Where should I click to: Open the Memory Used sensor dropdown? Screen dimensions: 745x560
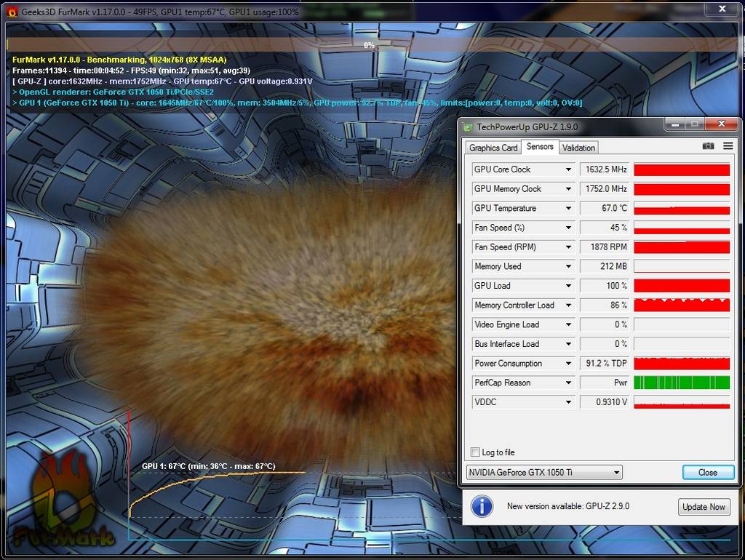[x=568, y=266]
